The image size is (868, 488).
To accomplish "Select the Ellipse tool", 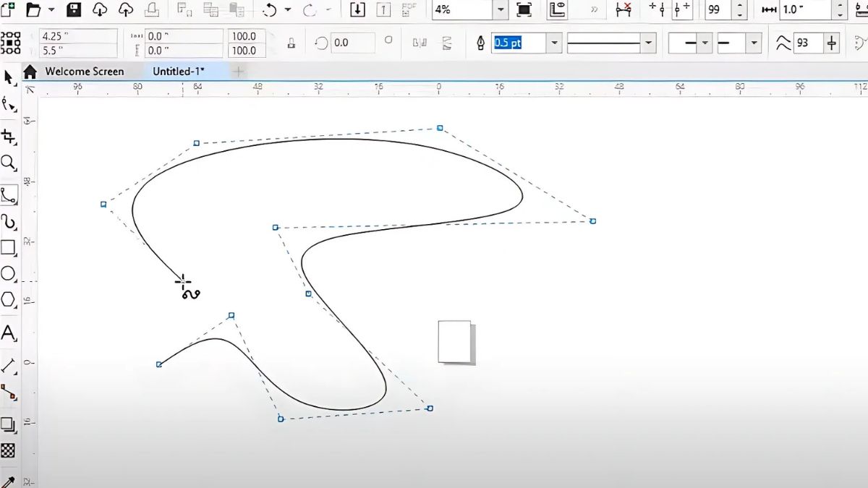I will 9,273.
